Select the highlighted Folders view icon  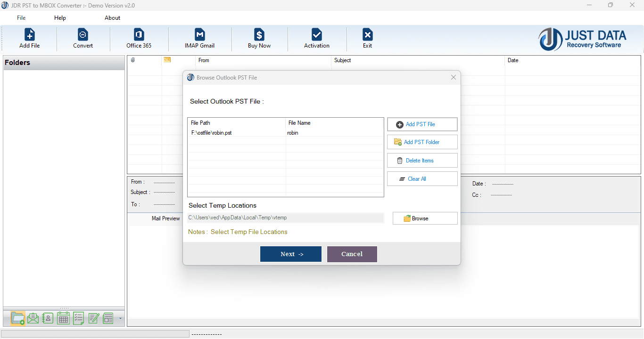(17, 318)
